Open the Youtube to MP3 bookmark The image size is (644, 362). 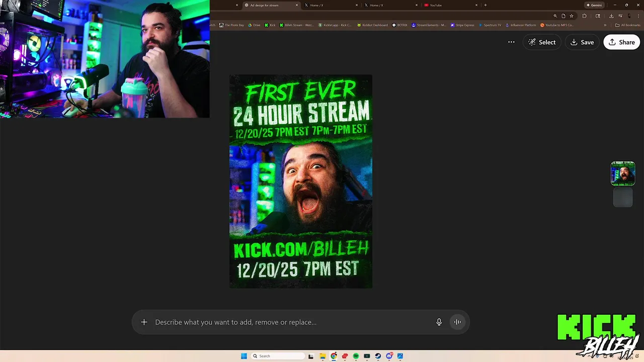point(557,25)
